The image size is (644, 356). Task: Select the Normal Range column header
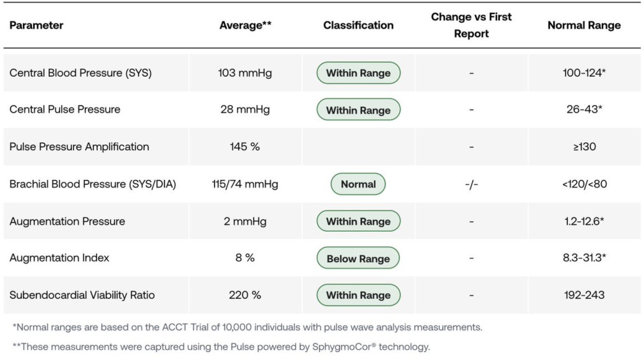click(x=584, y=25)
